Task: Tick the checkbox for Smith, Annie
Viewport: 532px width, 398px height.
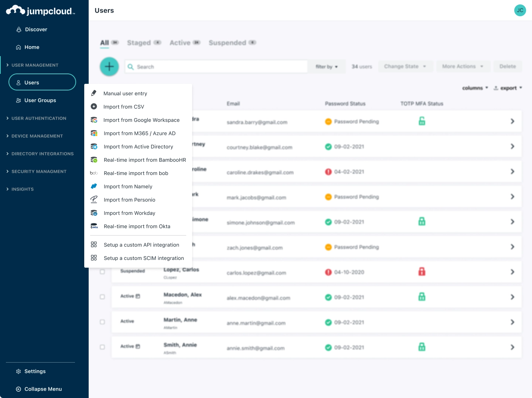Action: tap(102, 347)
